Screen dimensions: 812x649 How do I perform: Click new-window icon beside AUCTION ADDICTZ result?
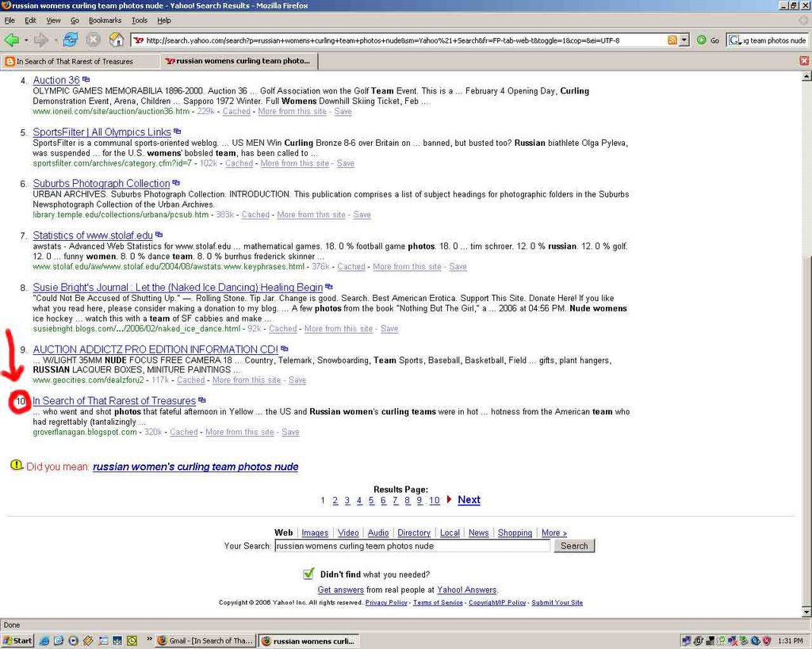coord(285,349)
